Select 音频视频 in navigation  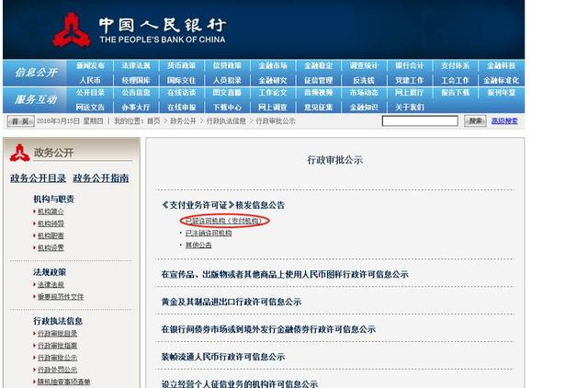click(x=319, y=92)
